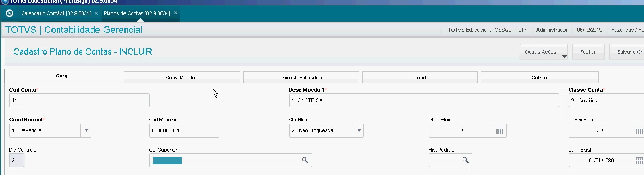The height and width of the screenshot is (175, 644).
Task: Open the Dt Ini Bloq calendar icon
Action: (x=499, y=131)
